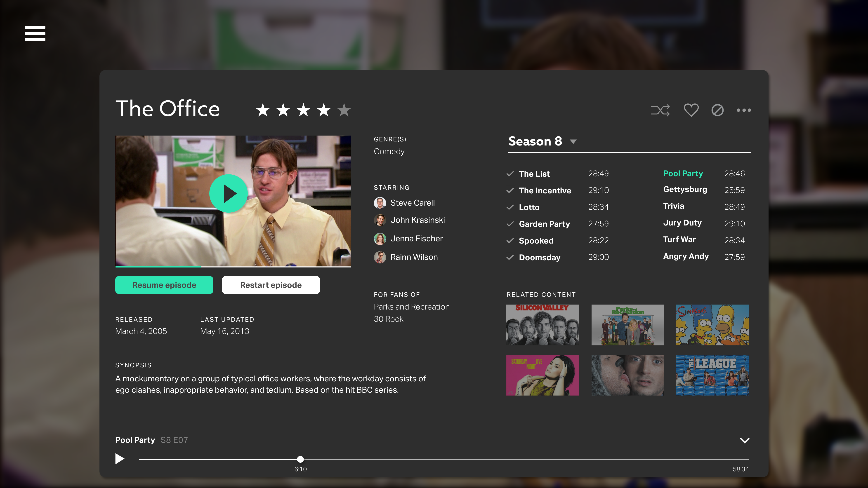This screenshot has height=488, width=868.
Task: Click the S8 E07 episode label
Action: (174, 440)
